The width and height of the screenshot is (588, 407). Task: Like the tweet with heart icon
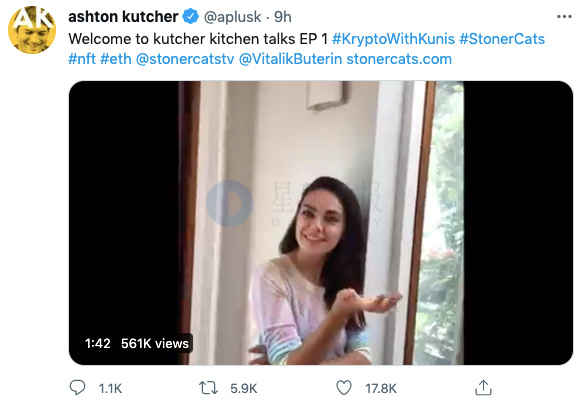(344, 388)
